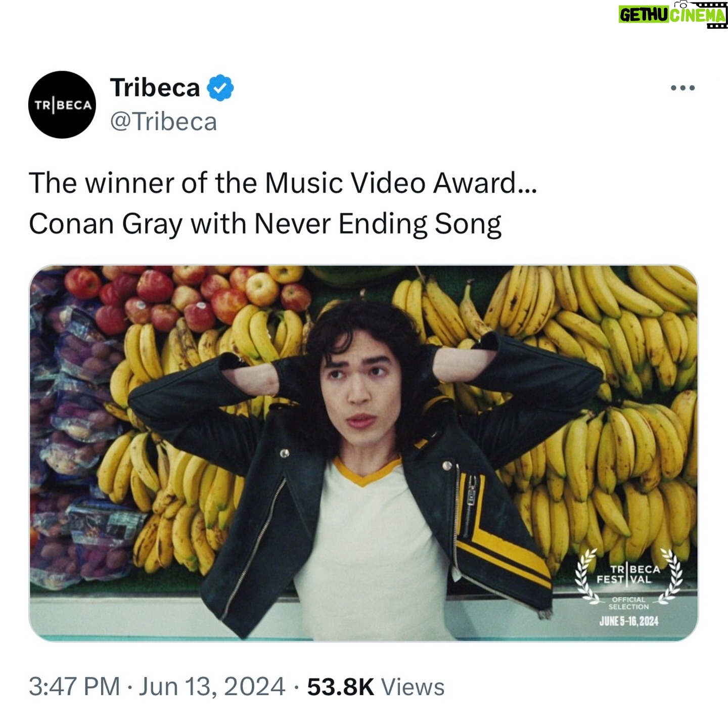Click the Tribeca Festival laurel emblem

click(x=629, y=586)
